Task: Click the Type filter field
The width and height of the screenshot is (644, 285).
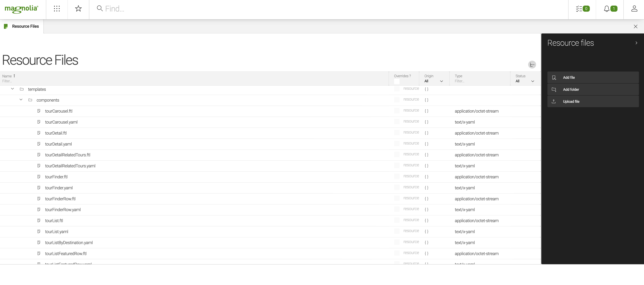Action: (481, 81)
